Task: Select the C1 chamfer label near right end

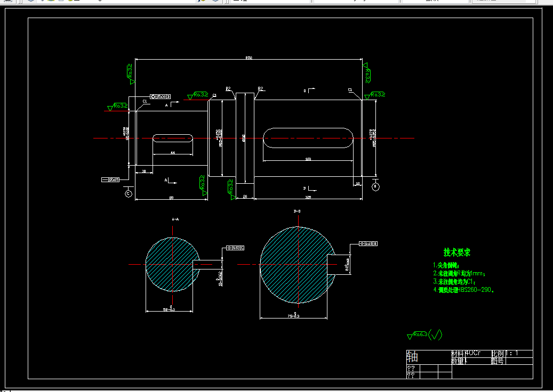Action: click(x=350, y=90)
